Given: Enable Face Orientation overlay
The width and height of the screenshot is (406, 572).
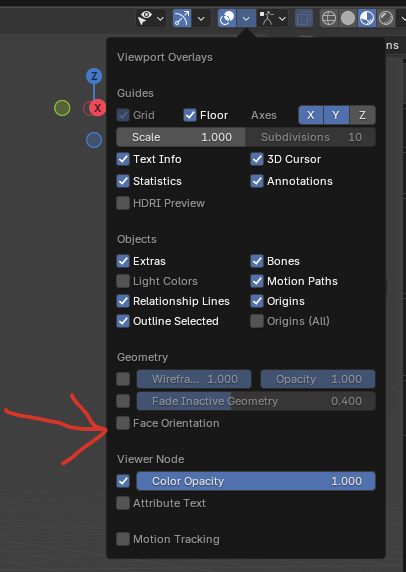Looking at the screenshot, I should coord(123,423).
